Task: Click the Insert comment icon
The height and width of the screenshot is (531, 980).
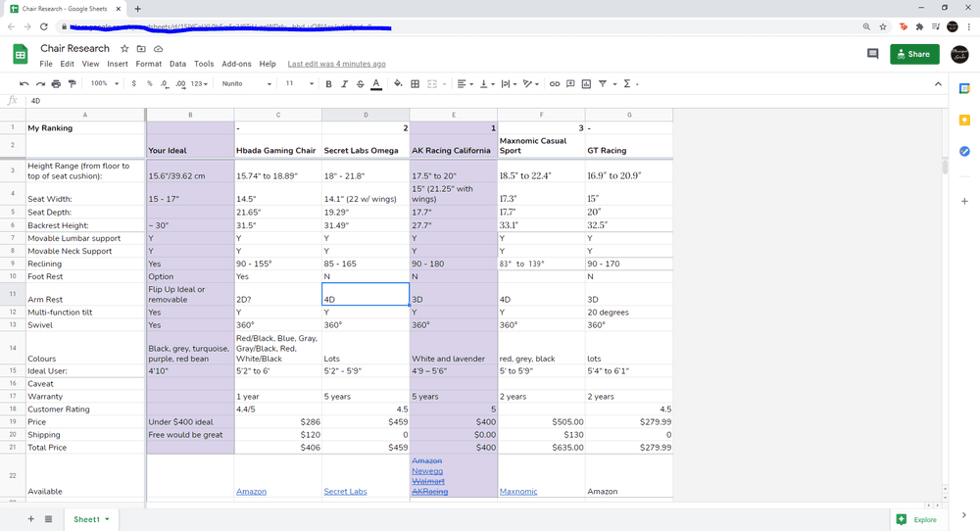Action: tap(570, 83)
